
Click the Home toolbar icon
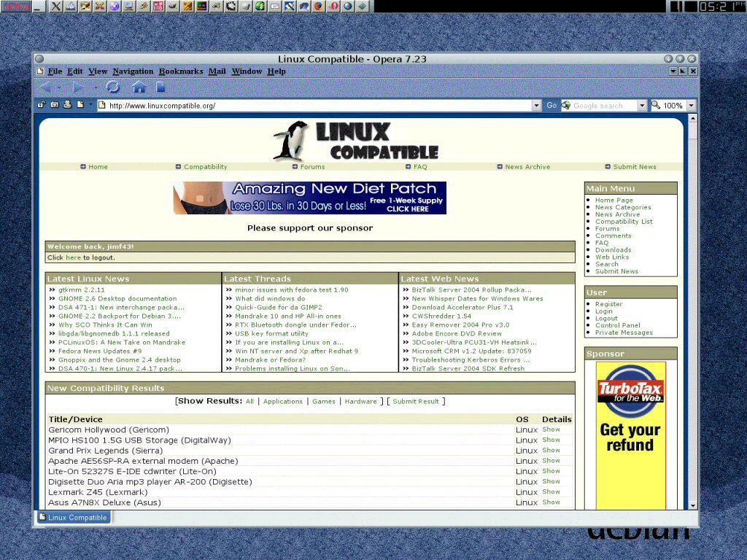click(139, 87)
